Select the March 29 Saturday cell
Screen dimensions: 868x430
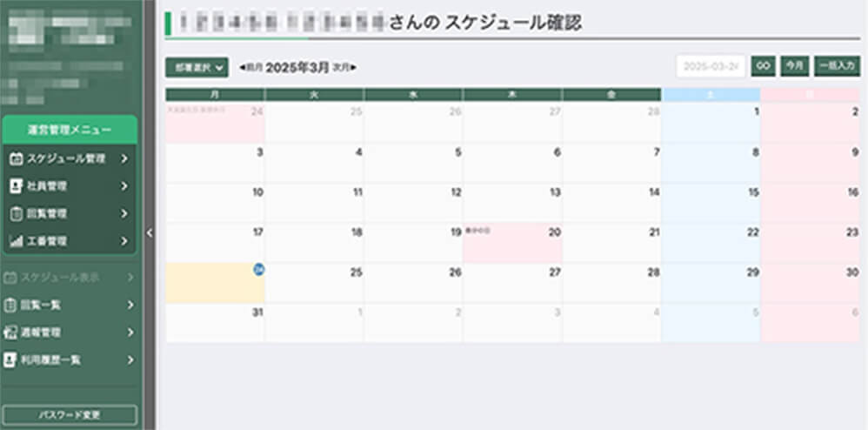pos(711,283)
